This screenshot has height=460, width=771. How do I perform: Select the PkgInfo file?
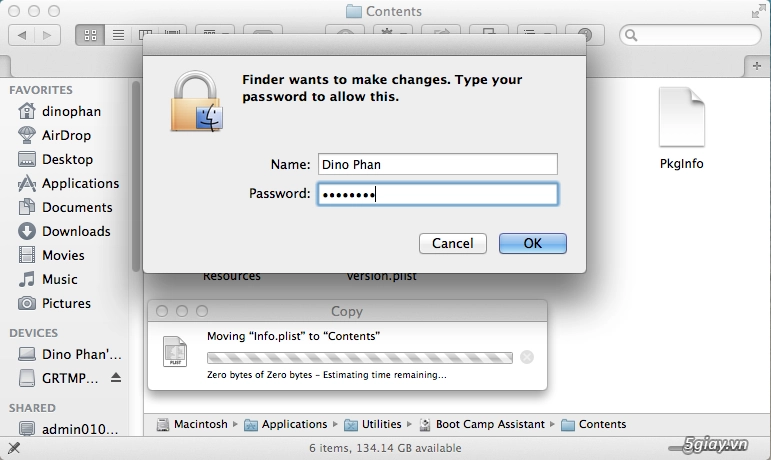point(682,129)
